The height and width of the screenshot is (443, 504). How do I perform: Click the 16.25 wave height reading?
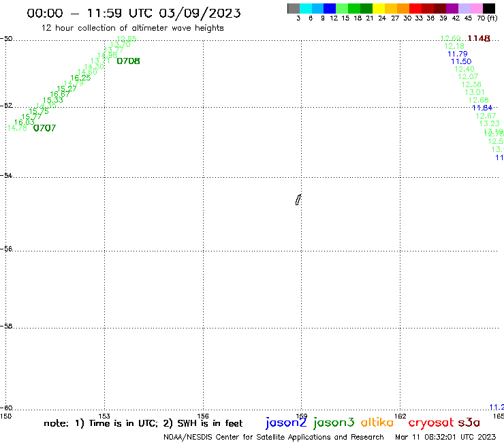point(80,78)
